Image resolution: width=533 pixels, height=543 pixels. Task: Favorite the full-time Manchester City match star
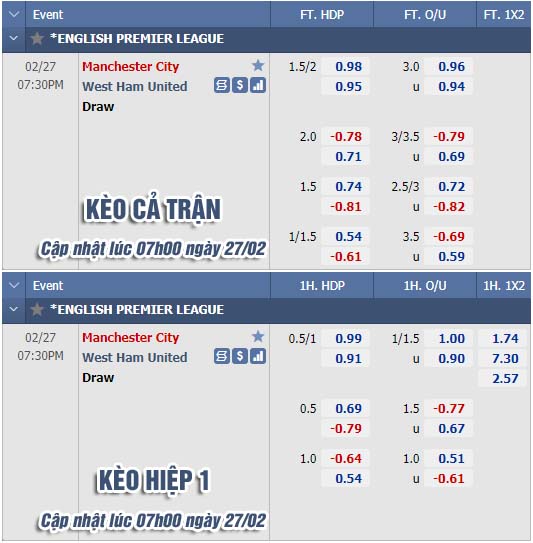click(258, 65)
